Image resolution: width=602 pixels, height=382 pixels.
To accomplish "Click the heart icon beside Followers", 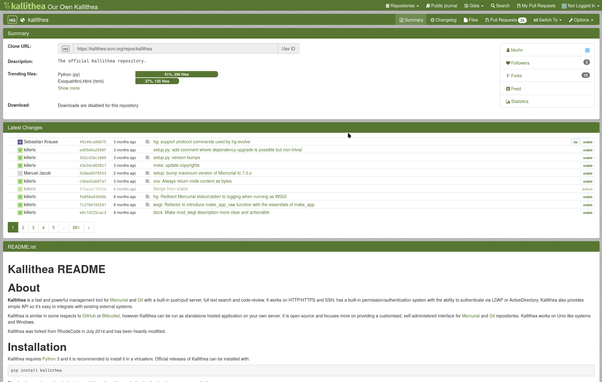I will click(508, 63).
